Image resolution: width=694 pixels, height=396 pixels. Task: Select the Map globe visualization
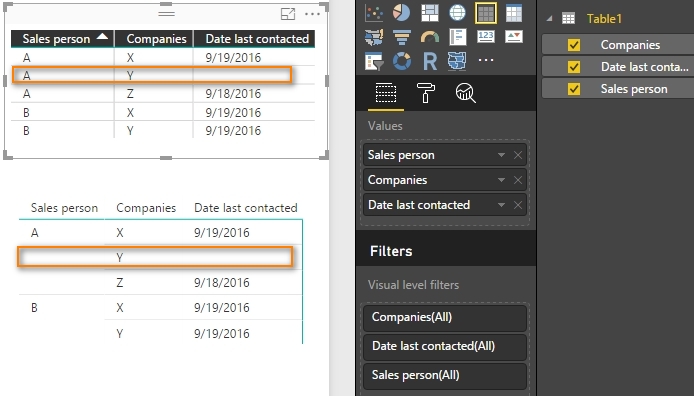coord(457,13)
